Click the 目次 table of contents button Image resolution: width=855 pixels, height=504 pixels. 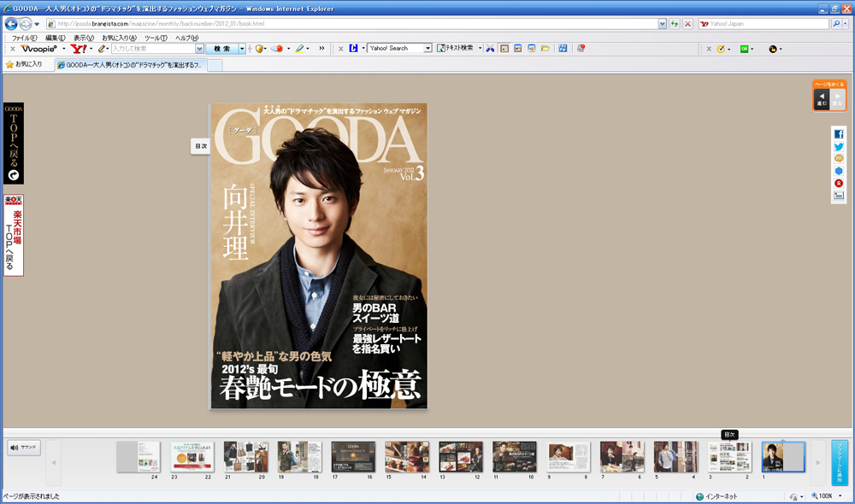(x=201, y=146)
